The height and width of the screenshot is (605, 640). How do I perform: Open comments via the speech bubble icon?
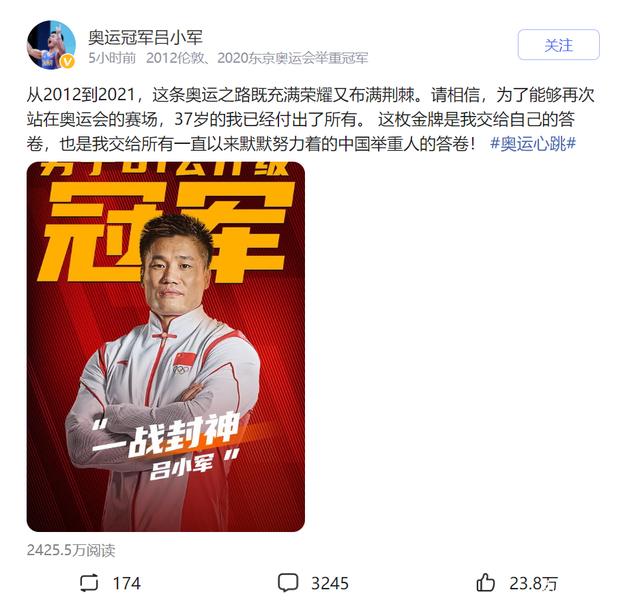point(288,583)
